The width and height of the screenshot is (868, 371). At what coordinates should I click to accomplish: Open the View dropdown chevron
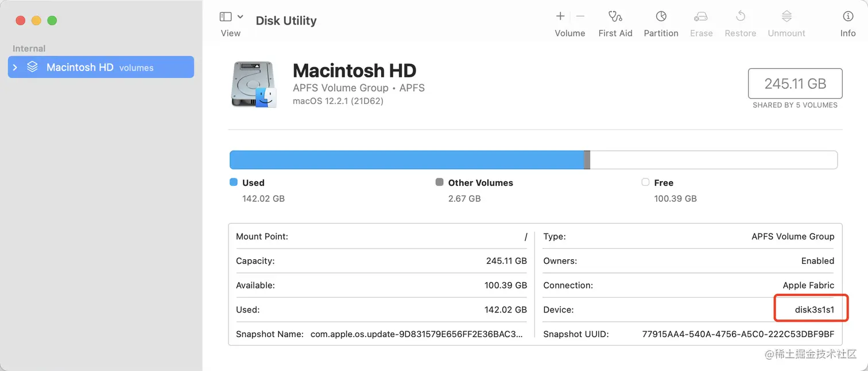click(x=240, y=17)
